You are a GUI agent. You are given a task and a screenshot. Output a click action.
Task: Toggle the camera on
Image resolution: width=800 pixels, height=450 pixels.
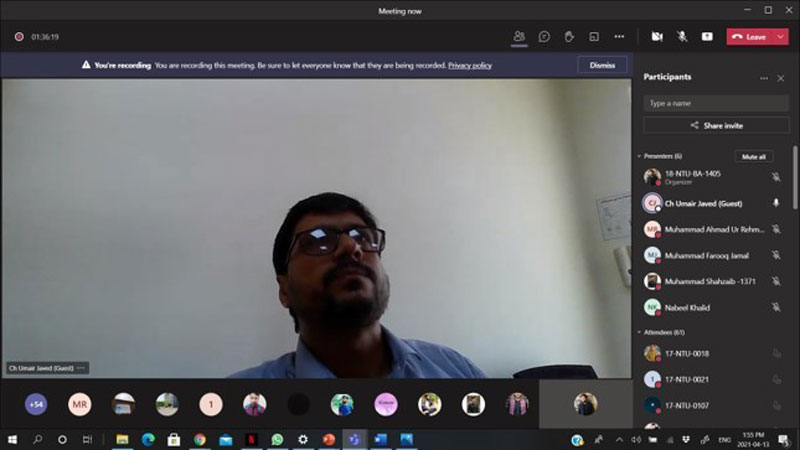tap(657, 36)
